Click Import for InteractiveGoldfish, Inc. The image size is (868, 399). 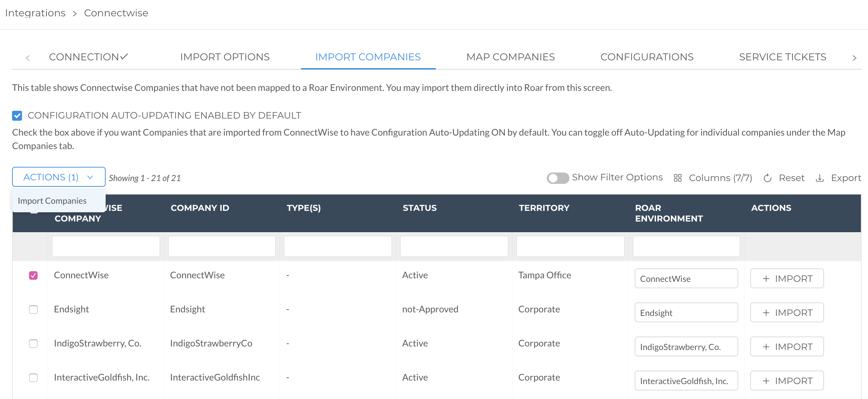pos(787,380)
